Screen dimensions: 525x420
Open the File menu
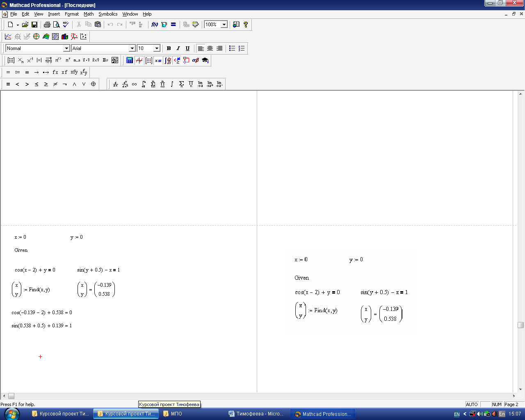tap(14, 14)
